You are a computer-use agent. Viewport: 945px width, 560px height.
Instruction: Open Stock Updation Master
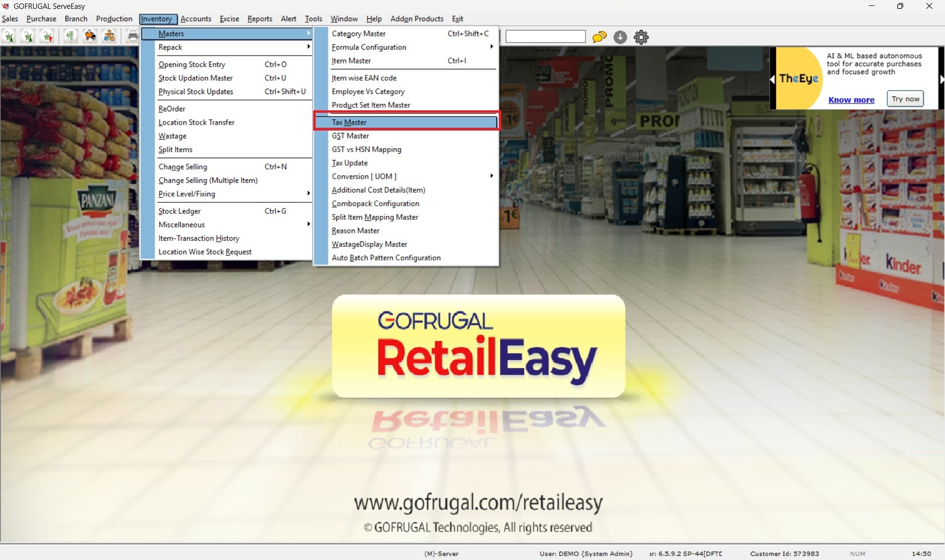(227, 78)
